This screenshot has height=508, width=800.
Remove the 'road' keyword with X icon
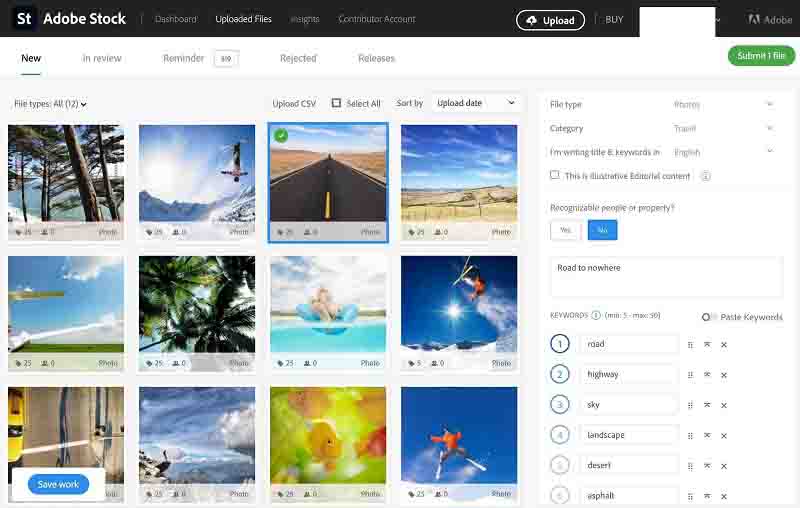click(x=724, y=344)
